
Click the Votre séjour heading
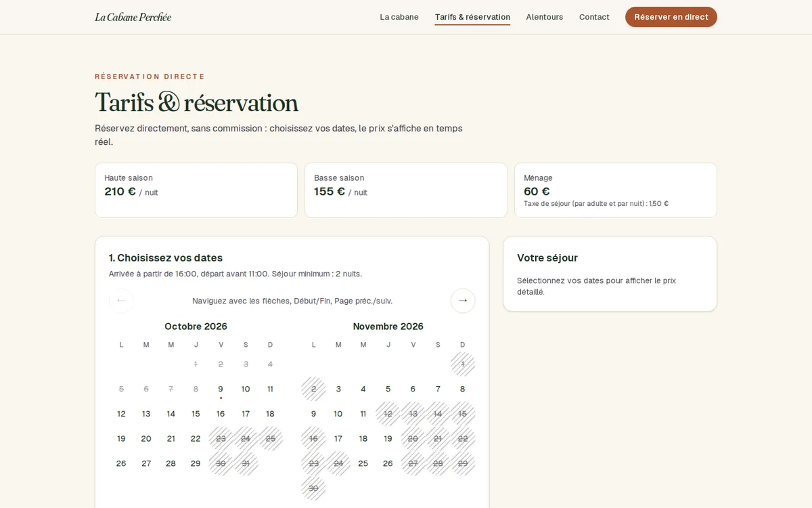point(547,258)
